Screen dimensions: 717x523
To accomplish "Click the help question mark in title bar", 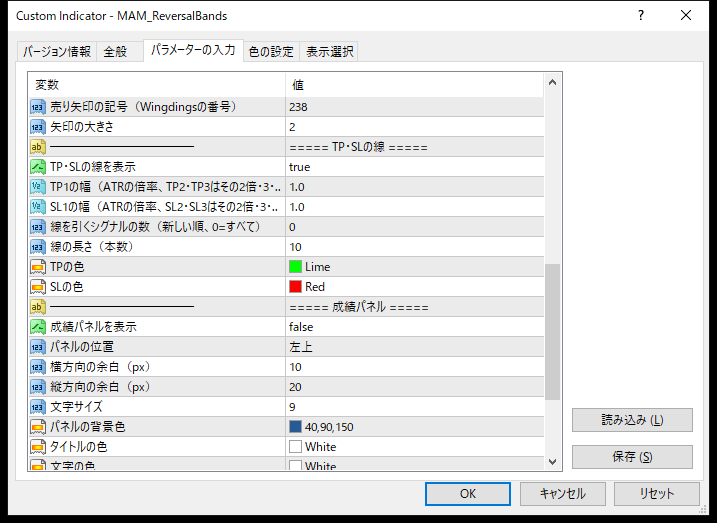I will tap(641, 16).
